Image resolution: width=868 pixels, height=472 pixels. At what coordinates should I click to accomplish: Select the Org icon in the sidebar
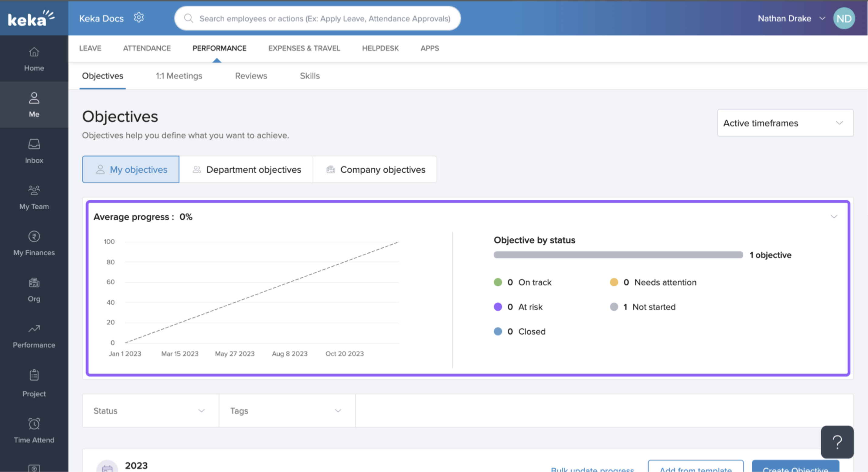34,289
